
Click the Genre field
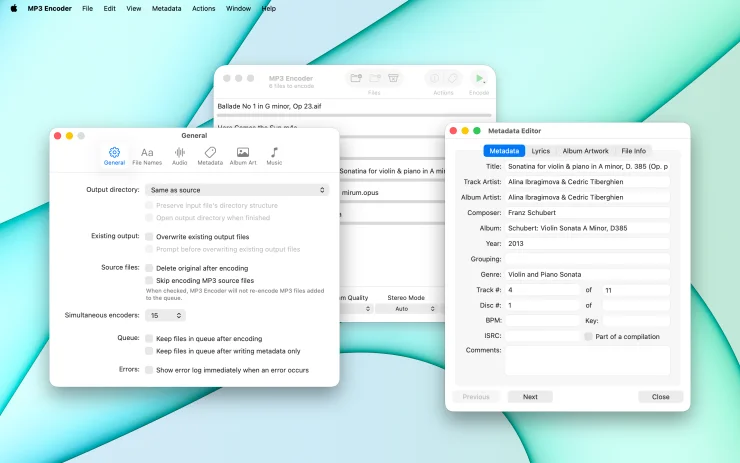(588, 274)
